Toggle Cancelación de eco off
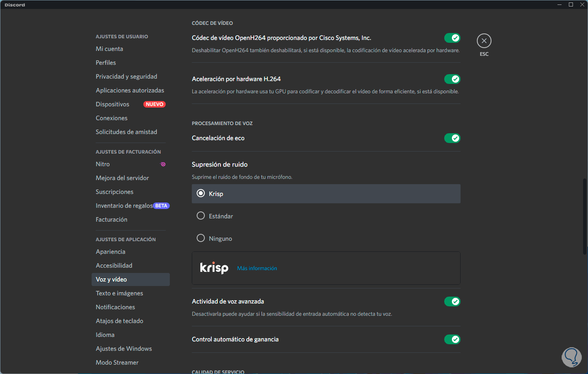 pyautogui.click(x=452, y=138)
